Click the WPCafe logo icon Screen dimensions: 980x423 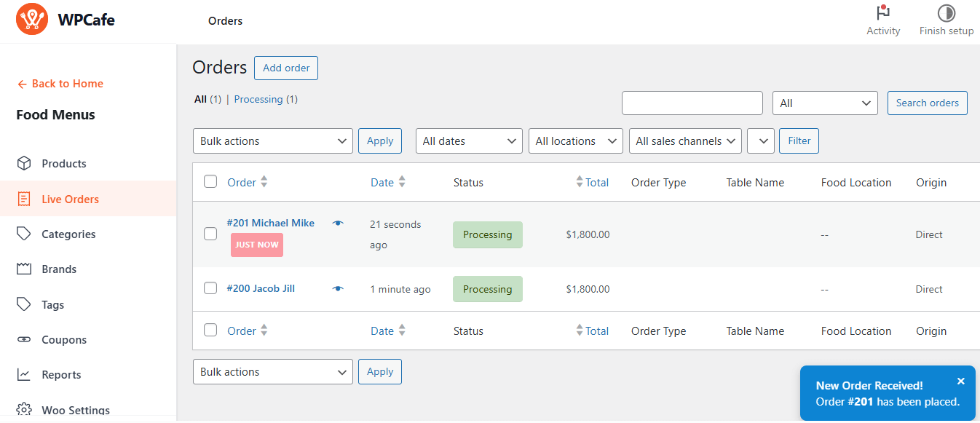pyautogui.click(x=31, y=20)
